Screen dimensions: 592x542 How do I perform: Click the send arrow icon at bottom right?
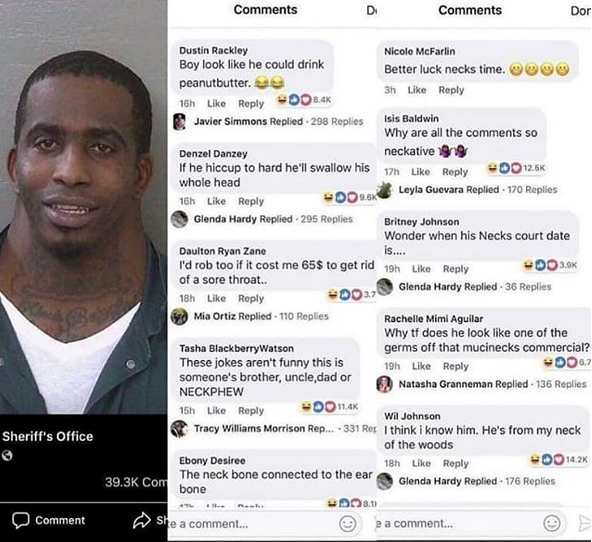point(585,524)
